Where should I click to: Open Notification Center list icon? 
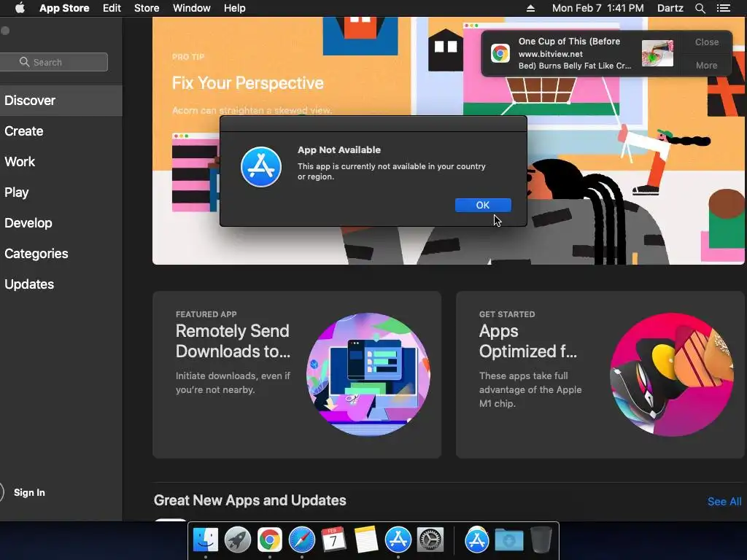point(724,8)
